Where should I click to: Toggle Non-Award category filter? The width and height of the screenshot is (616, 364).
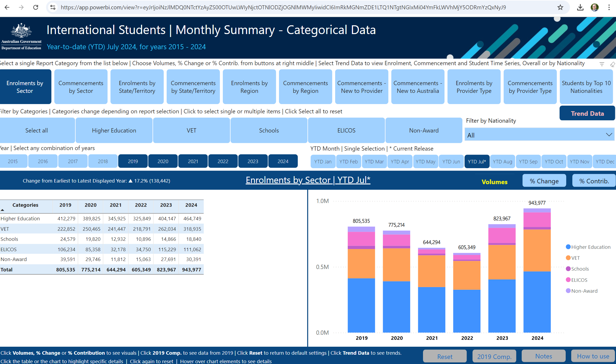click(x=424, y=130)
